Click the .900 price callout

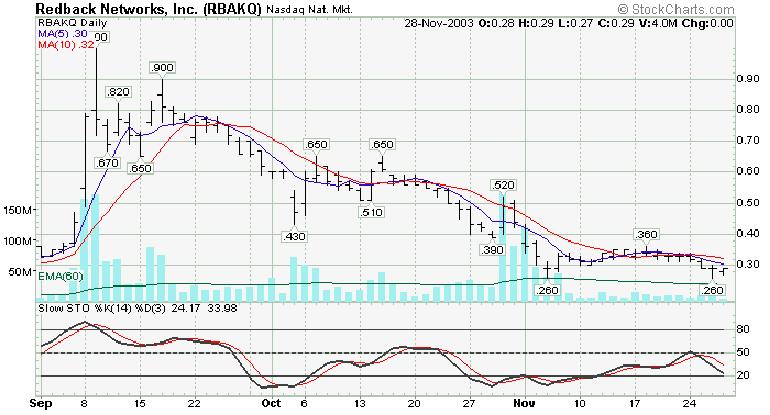[162, 67]
